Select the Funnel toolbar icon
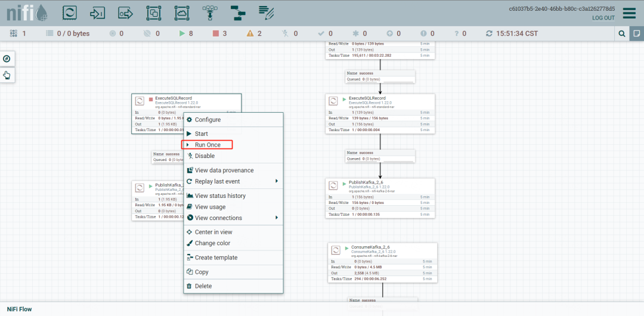Image resolution: width=644 pixels, height=316 pixels. [x=210, y=13]
